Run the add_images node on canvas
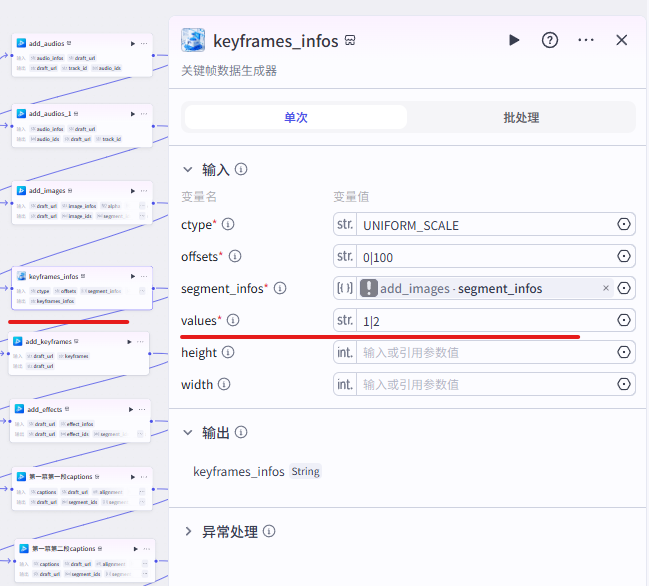The image size is (649, 586). click(x=133, y=191)
